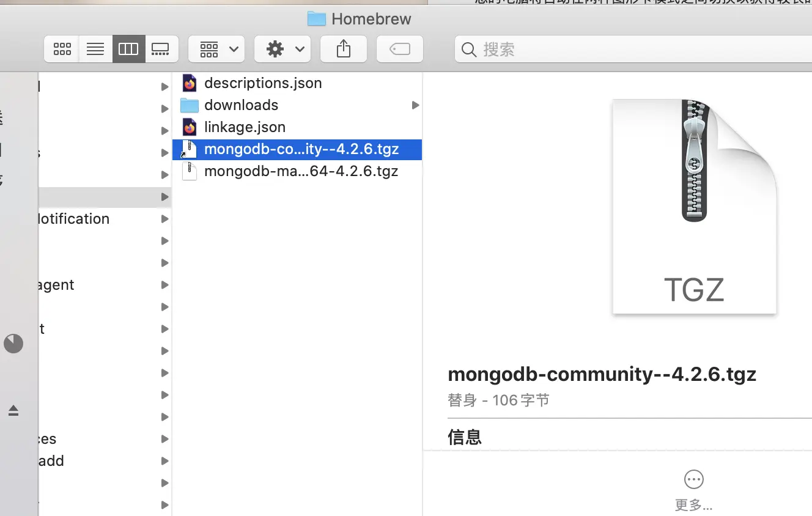Expand arrow next to 'add' row
Screen dimensions: 812x516
(164, 461)
